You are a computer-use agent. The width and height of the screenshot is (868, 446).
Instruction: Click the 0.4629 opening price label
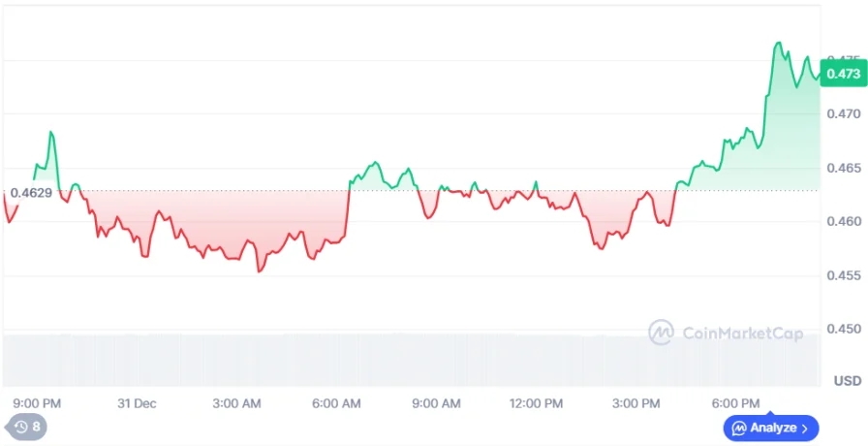pos(31,193)
